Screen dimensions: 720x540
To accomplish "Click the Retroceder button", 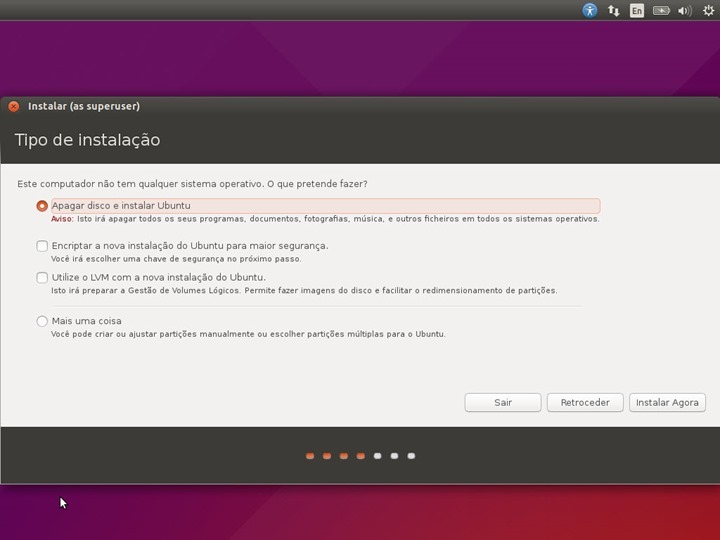I will [585, 403].
